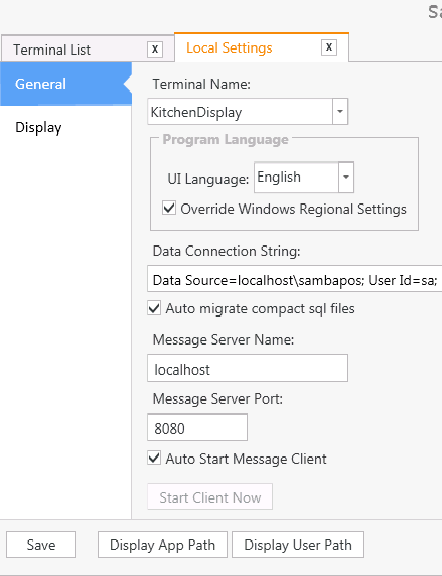Click the Display App Path button
The image size is (442, 576).
[x=163, y=544]
